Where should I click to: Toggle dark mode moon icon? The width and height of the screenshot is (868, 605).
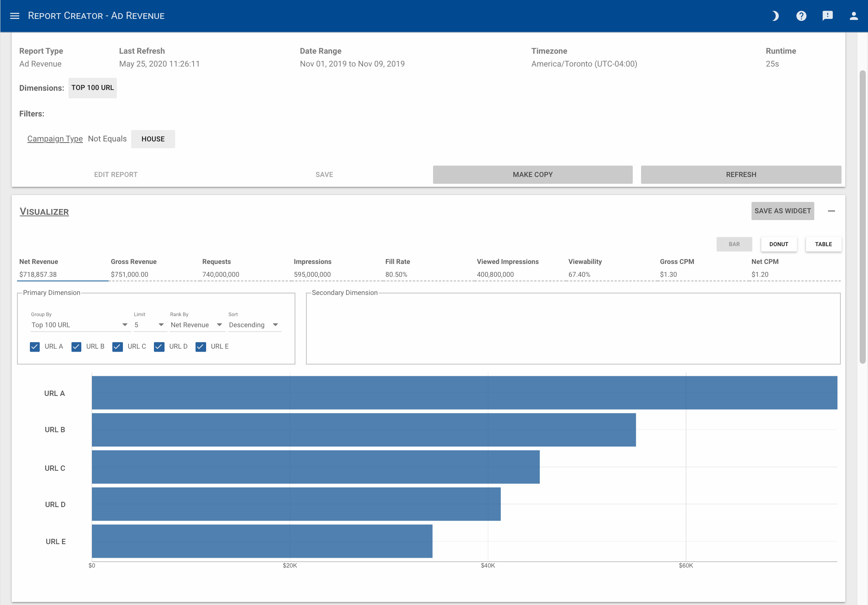[775, 16]
